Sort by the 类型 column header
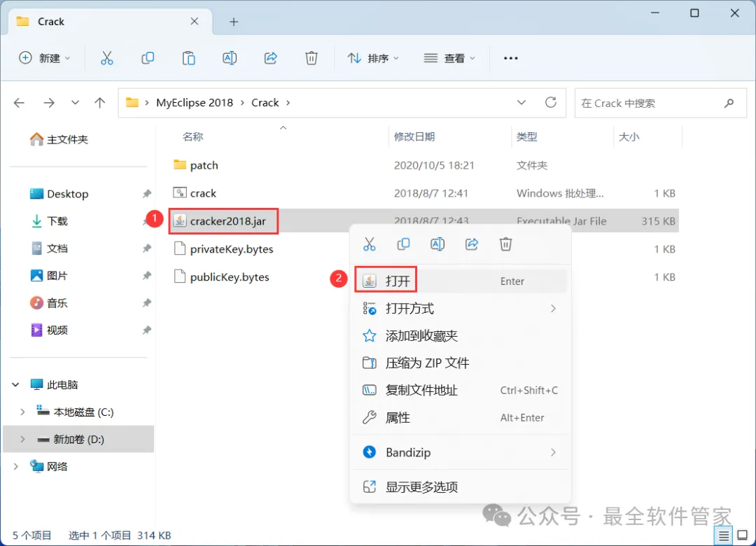The image size is (756, 546). (x=526, y=137)
